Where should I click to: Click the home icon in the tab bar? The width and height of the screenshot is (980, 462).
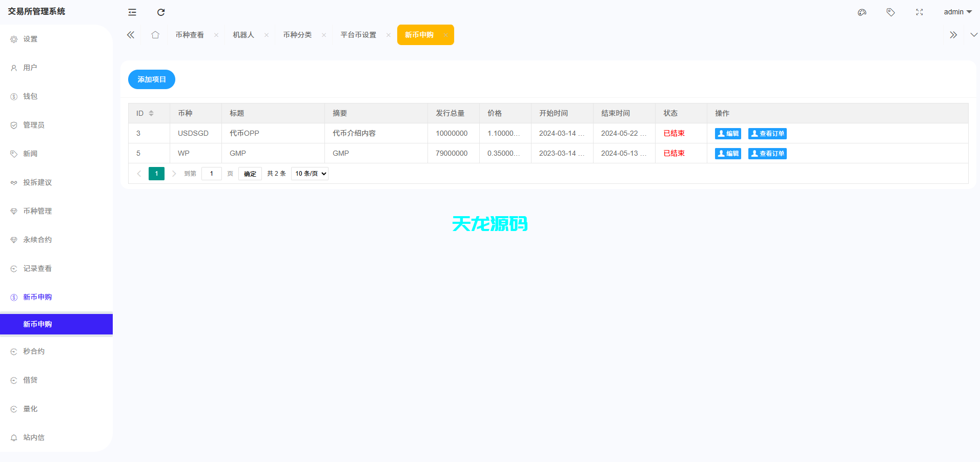pos(155,34)
